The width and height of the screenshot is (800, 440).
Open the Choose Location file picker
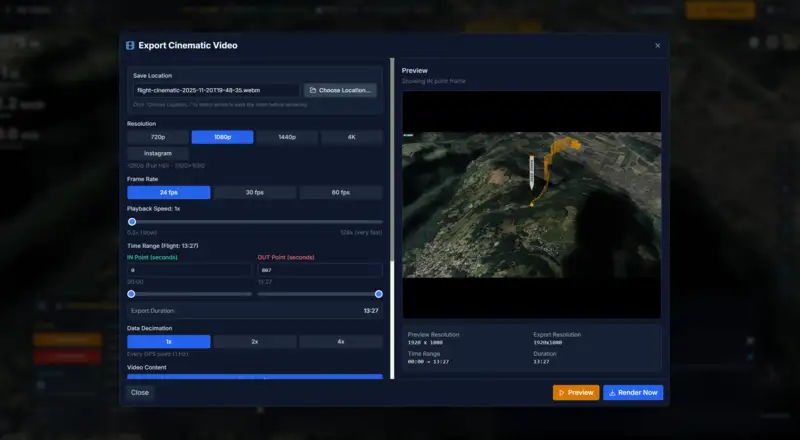(340, 90)
